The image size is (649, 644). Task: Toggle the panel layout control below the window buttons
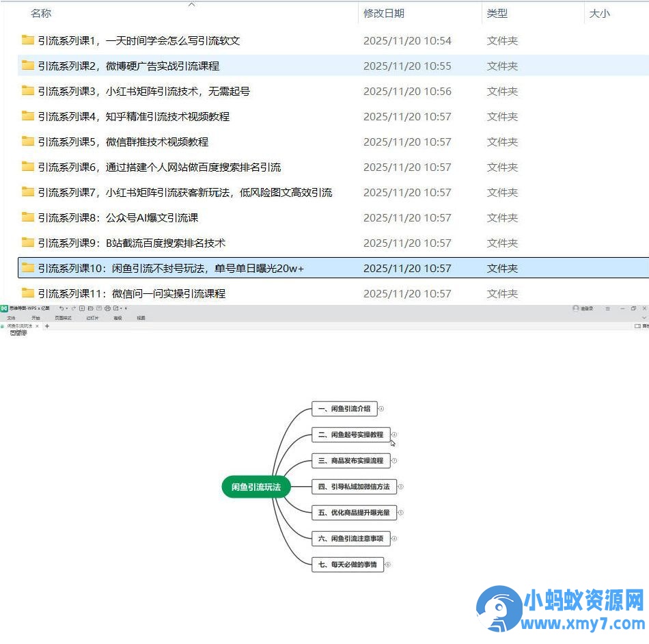click(639, 326)
